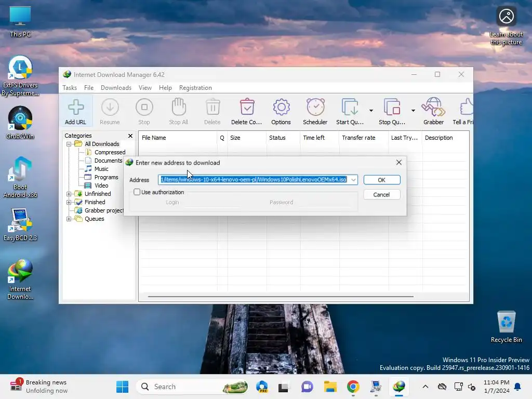The height and width of the screenshot is (399, 532).
Task: Select the Grabber projects tree item
Action: click(104, 210)
